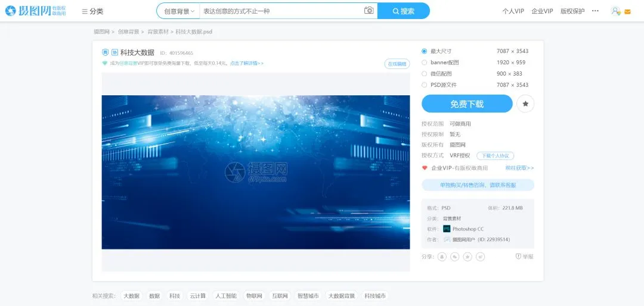Click the Photoshop CC software icon
The height and width of the screenshot is (306, 644).
pos(447,229)
